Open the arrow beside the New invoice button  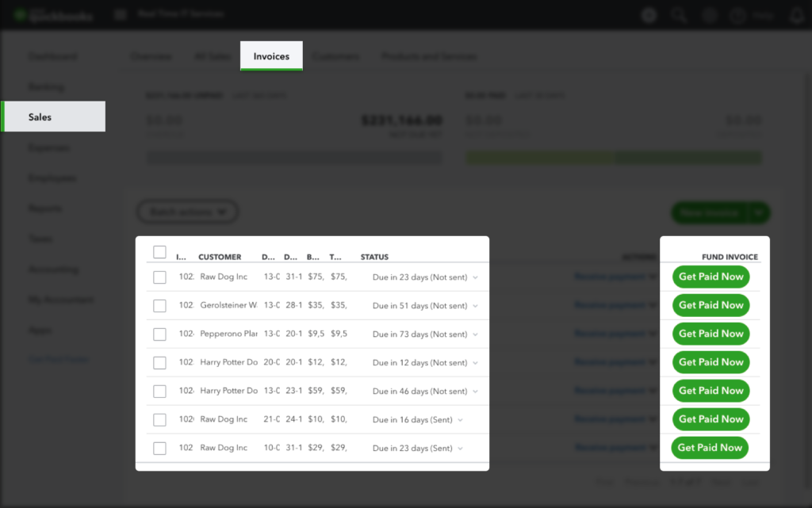click(x=759, y=212)
